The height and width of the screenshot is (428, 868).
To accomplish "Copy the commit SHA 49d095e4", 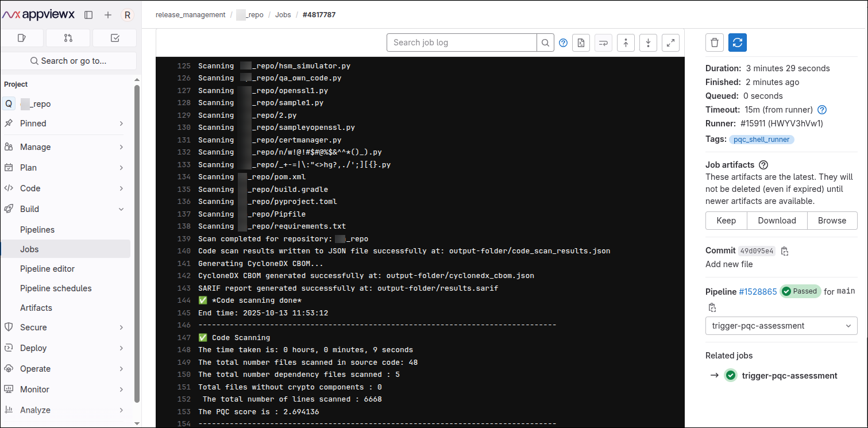I will point(785,251).
